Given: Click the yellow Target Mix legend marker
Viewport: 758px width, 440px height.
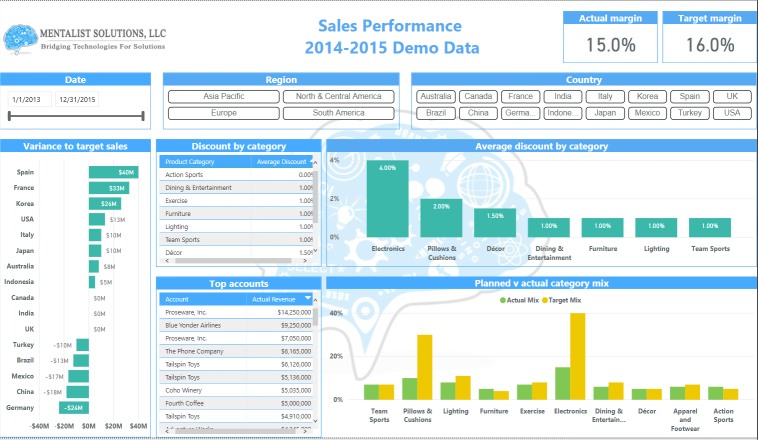Looking at the screenshot, I should coord(545,300).
